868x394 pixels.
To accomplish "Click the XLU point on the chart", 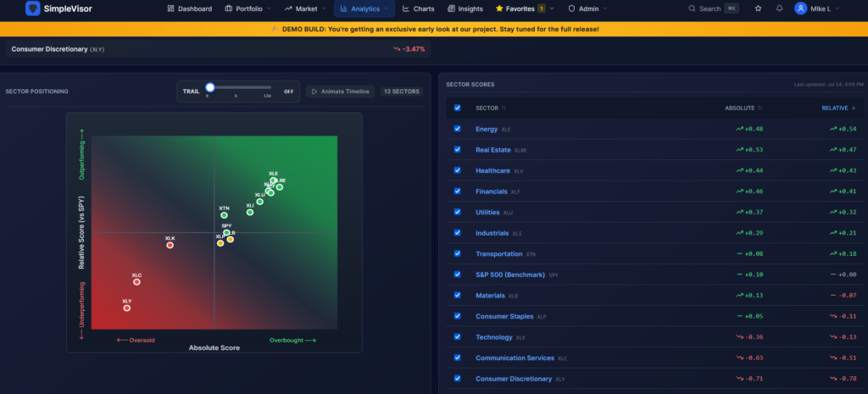I will tap(259, 202).
